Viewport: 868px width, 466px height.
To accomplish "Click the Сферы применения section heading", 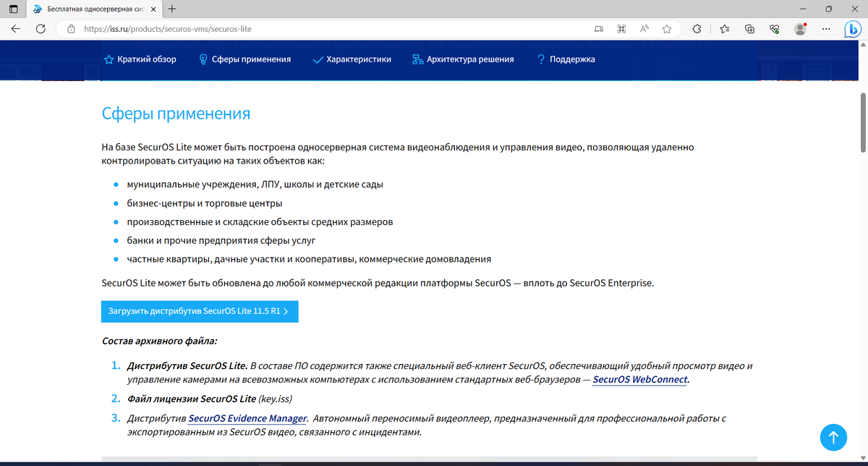I will pos(176,114).
